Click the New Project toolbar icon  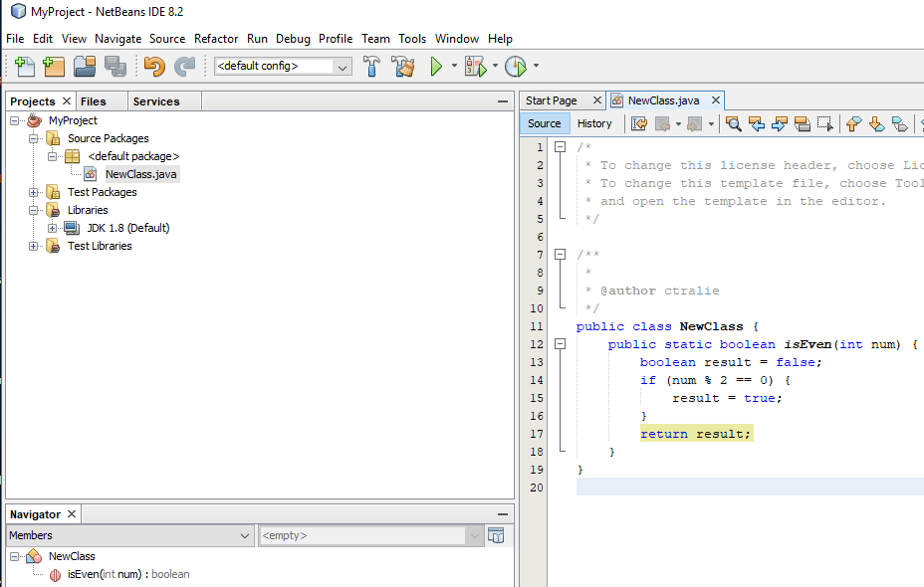54,66
